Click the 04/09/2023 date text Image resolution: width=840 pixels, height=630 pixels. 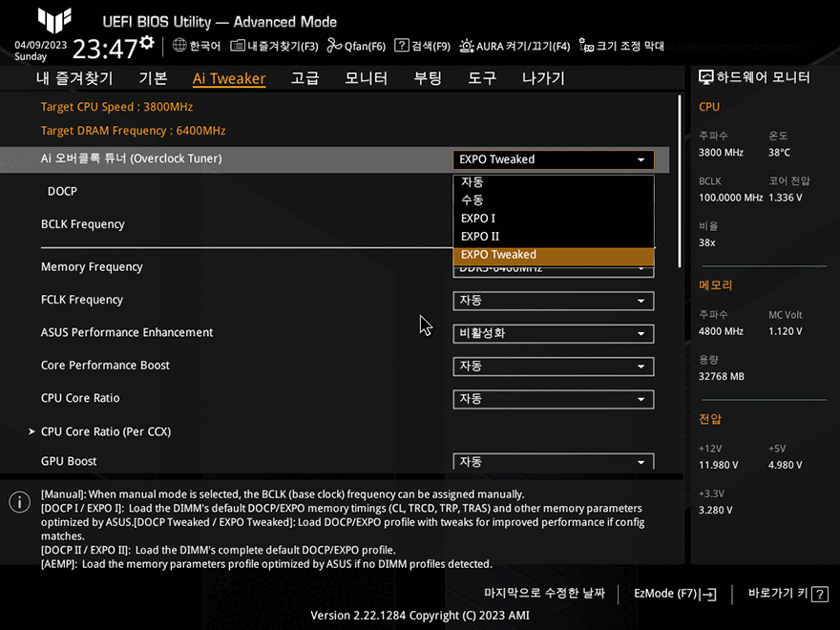(41, 45)
